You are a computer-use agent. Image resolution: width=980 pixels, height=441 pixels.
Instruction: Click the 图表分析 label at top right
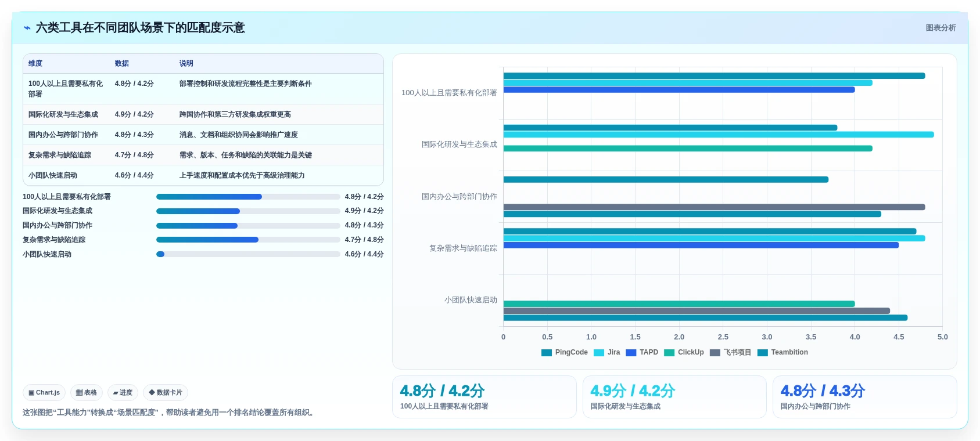tap(940, 28)
